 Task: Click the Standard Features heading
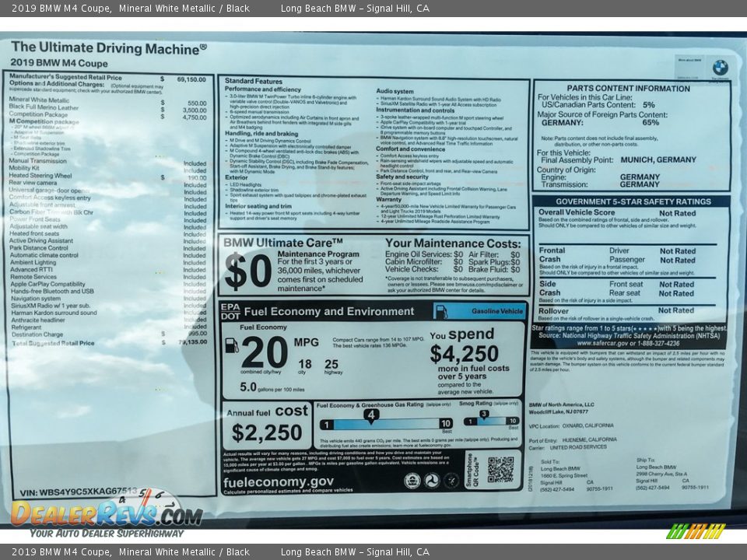(254, 81)
